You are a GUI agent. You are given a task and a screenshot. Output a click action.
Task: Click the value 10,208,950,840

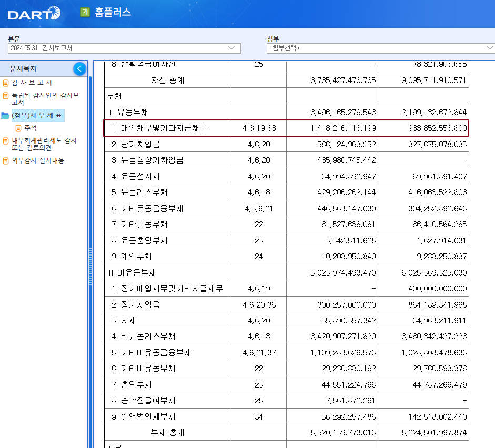(x=349, y=257)
